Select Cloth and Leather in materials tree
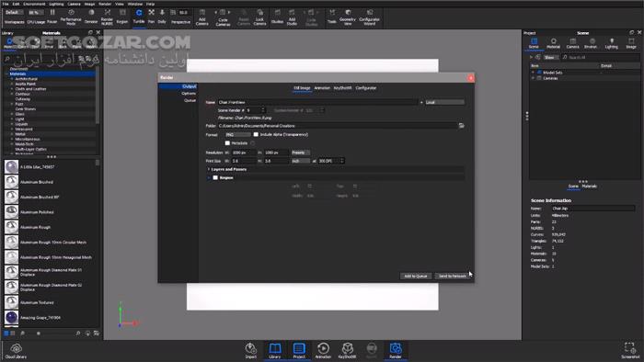Image resolution: width=644 pixels, height=362 pixels. coord(30,89)
